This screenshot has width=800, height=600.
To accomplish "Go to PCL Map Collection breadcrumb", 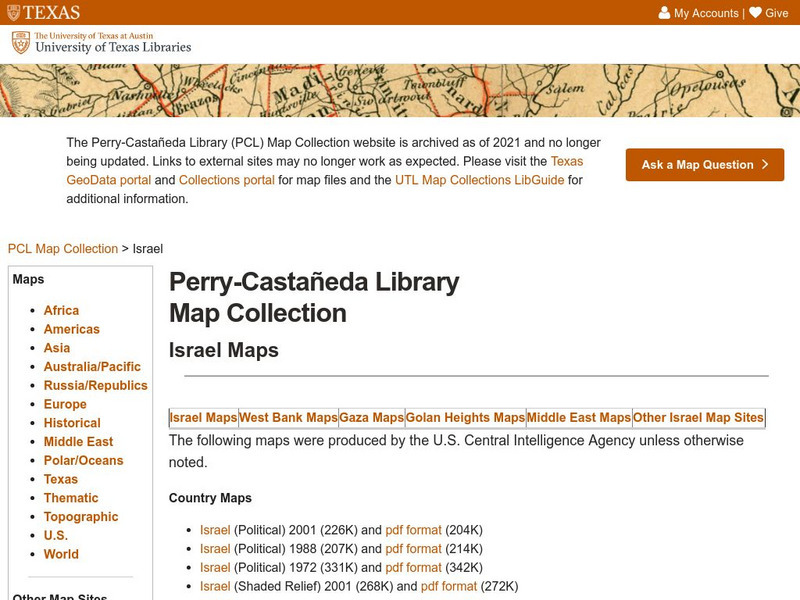I will point(63,248).
